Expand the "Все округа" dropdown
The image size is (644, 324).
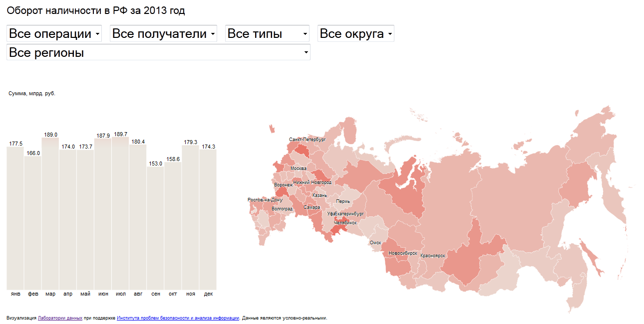355,34
